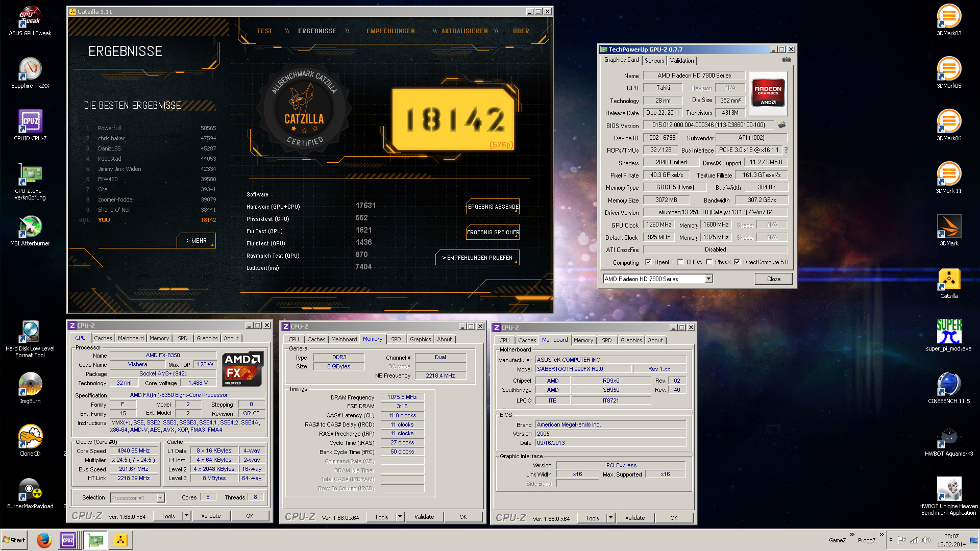Click ERGEBNIS SPEICHERN button
The width and height of the screenshot is (980, 551).
(493, 232)
